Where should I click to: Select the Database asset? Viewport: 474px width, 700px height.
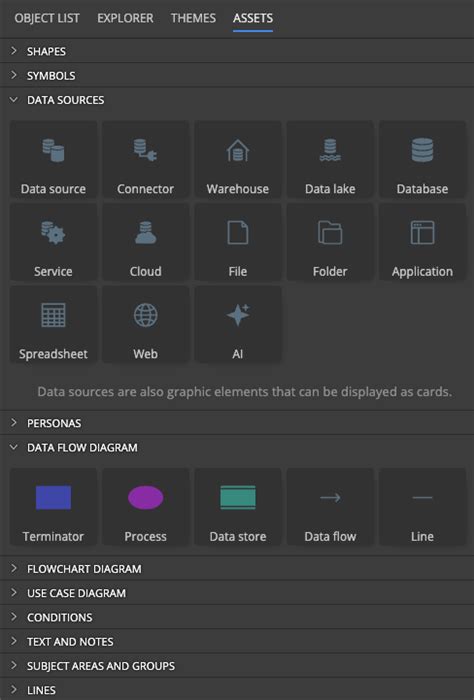[422, 159]
